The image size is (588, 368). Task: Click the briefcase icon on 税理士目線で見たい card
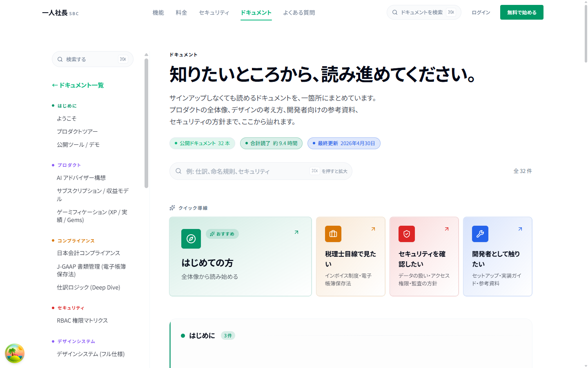pyautogui.click(x=333, y=234)
